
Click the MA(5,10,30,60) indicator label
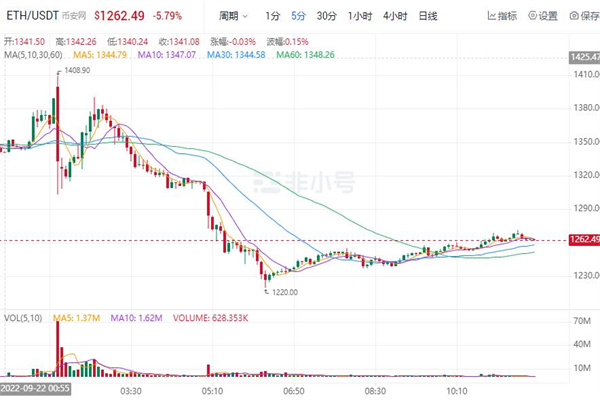[x=32, y=53]
